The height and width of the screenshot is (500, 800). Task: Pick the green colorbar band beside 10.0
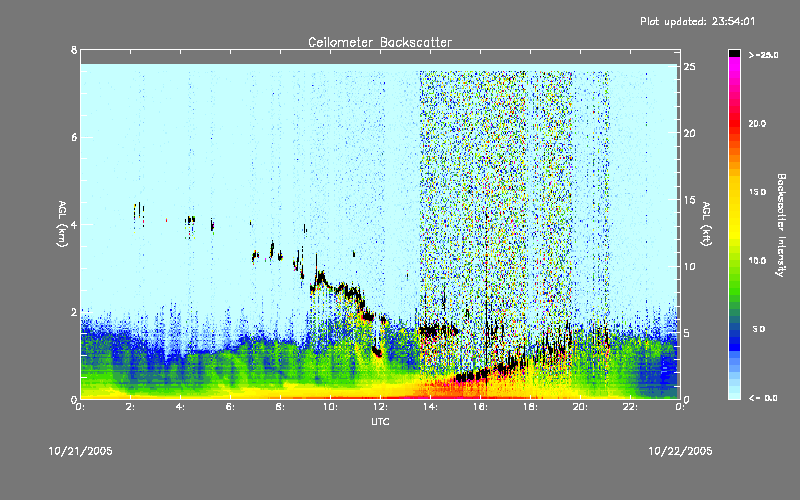point(734,261)
